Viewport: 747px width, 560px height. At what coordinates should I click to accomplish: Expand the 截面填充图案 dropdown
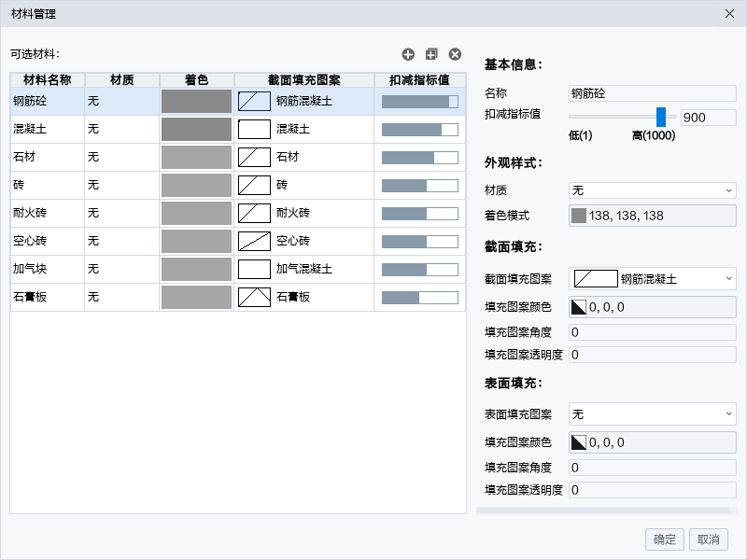[652, 279]
